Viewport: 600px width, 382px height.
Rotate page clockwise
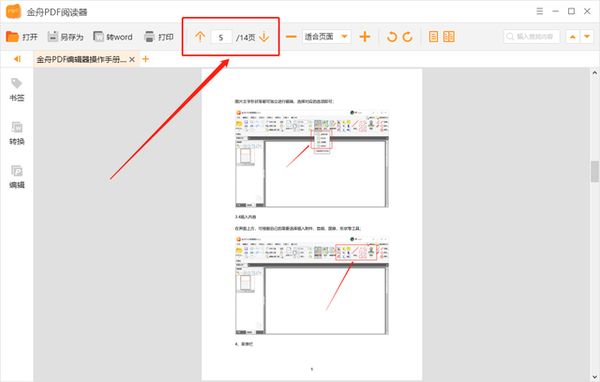(408, 37)
